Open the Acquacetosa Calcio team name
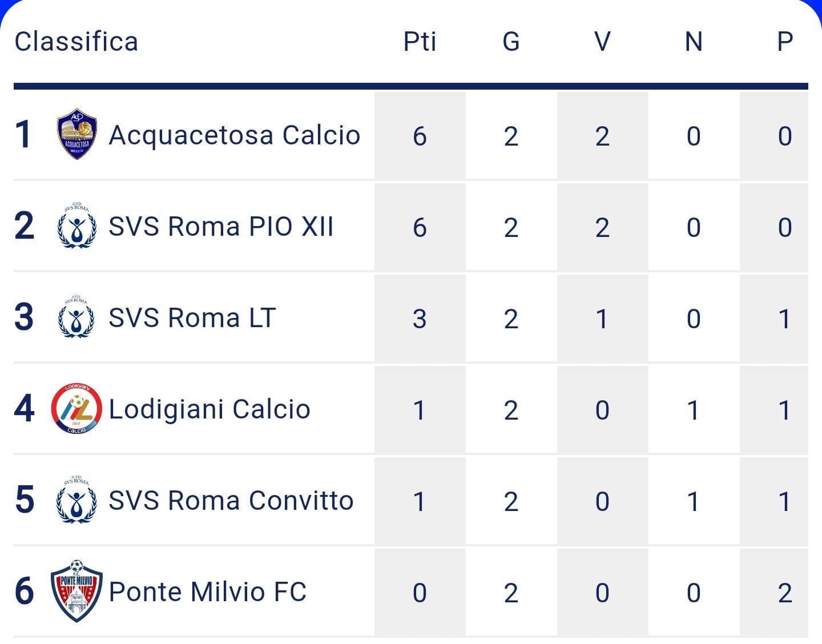The image size is (822, 644). 235,136
